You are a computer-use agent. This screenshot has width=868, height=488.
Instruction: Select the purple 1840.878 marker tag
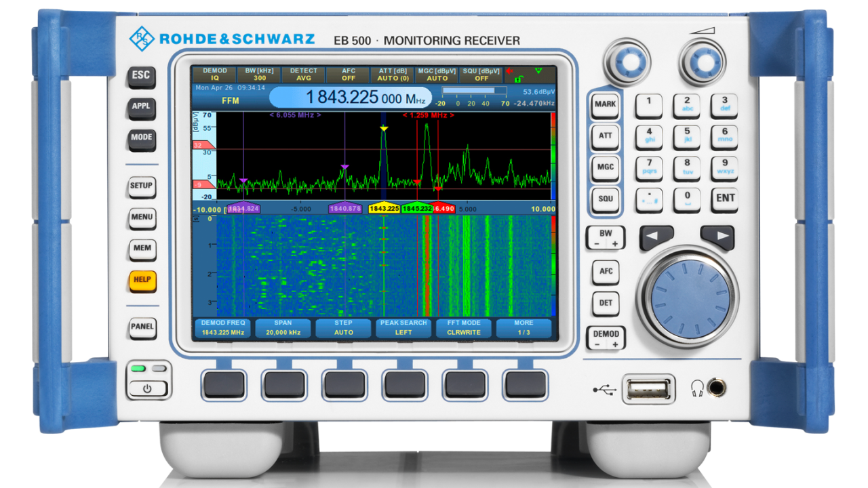[345, 209]
